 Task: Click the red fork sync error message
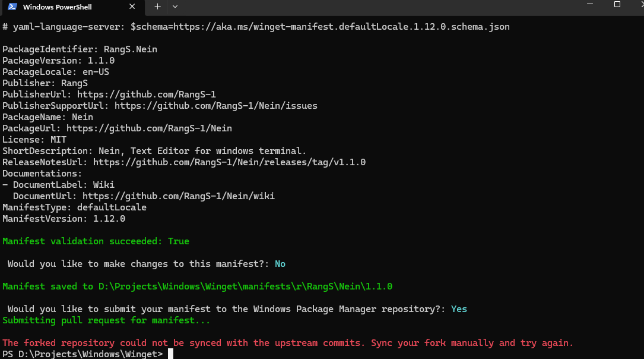(x=287, y=343)
